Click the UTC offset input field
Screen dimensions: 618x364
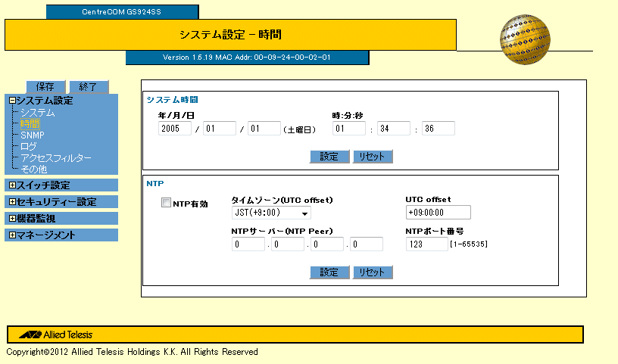point(437,213)
